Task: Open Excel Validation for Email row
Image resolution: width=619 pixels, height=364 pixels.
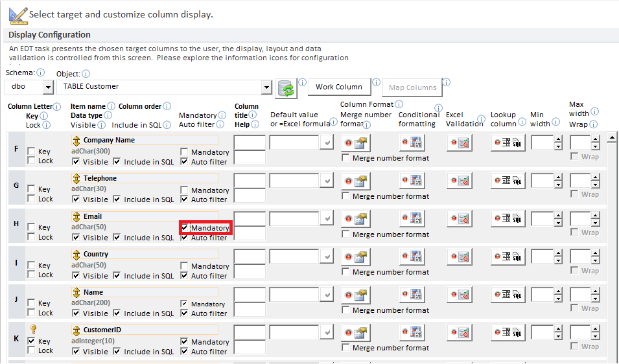Action: tap(460, 218)
